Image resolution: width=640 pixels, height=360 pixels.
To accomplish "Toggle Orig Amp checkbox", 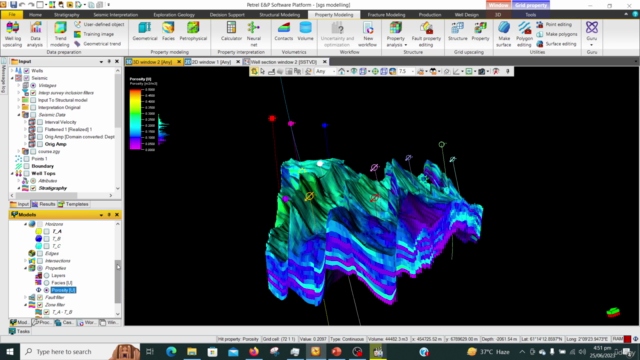I will click(40, 144).
